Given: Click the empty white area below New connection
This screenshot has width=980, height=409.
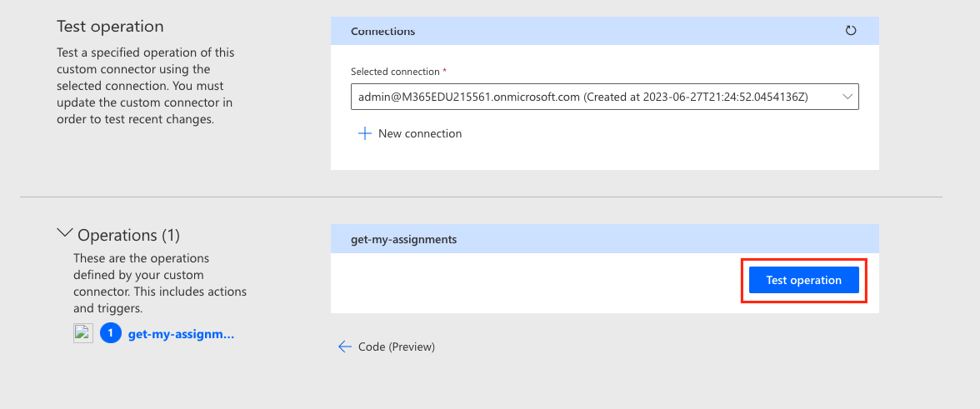Looking at the screenshot, I should [x=604, y=157].
